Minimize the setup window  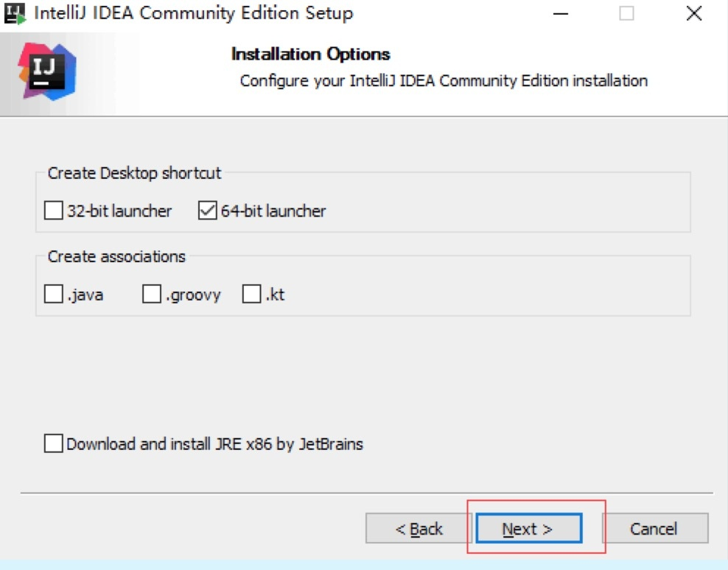tap(561, 13)
